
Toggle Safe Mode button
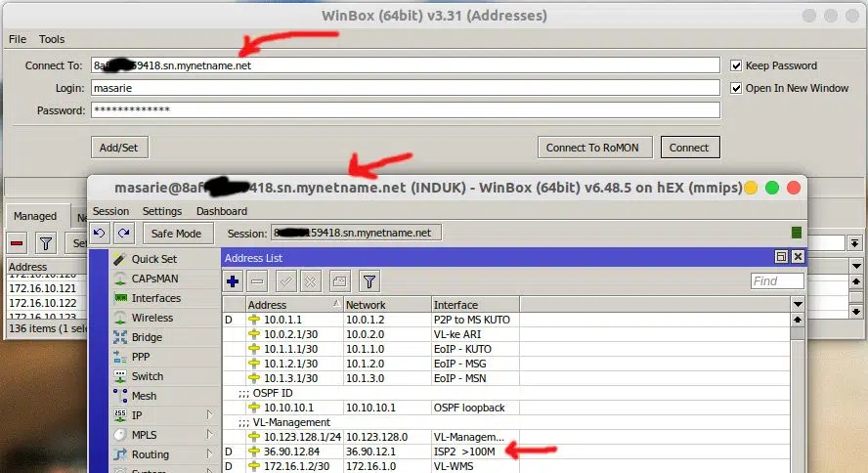pyautogui.click(x=176, y=234)
